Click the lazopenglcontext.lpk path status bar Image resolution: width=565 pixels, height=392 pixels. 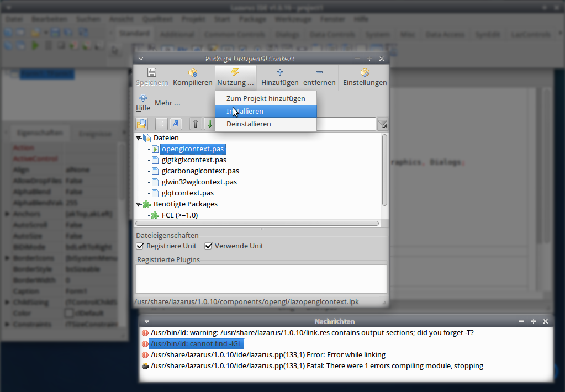(x=247, y=302)
